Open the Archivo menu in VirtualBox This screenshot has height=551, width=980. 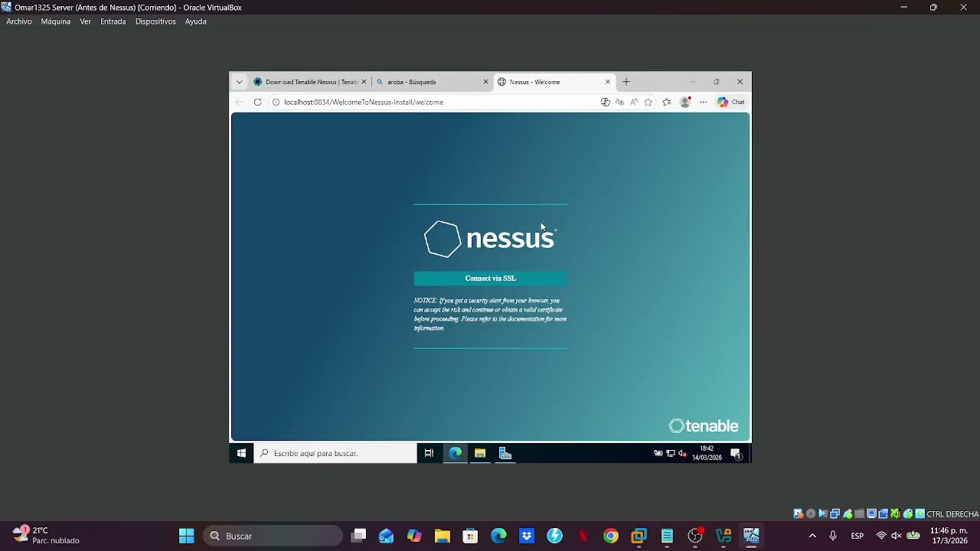[19, 21]
